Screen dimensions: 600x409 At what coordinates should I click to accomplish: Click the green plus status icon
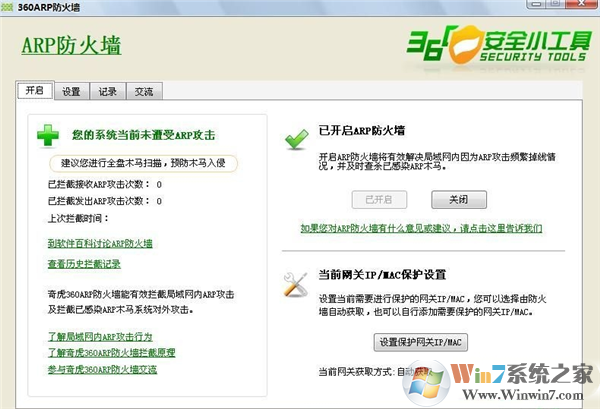tap(48, 135)
